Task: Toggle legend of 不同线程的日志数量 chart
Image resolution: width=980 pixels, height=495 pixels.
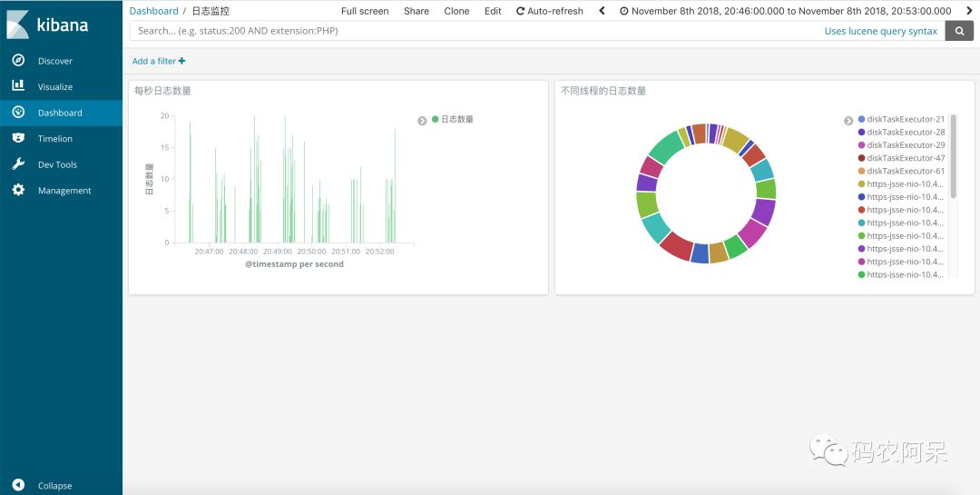Action: 848,121
